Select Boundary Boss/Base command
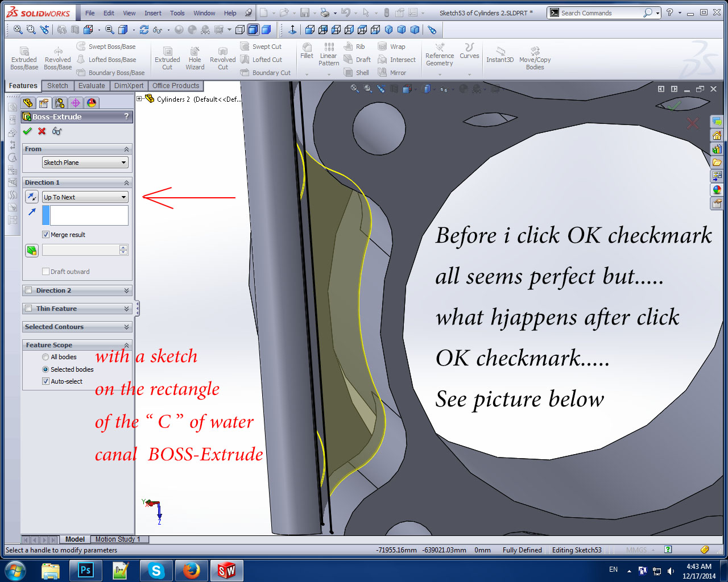The image size is (728, 582). coord(111,73)
